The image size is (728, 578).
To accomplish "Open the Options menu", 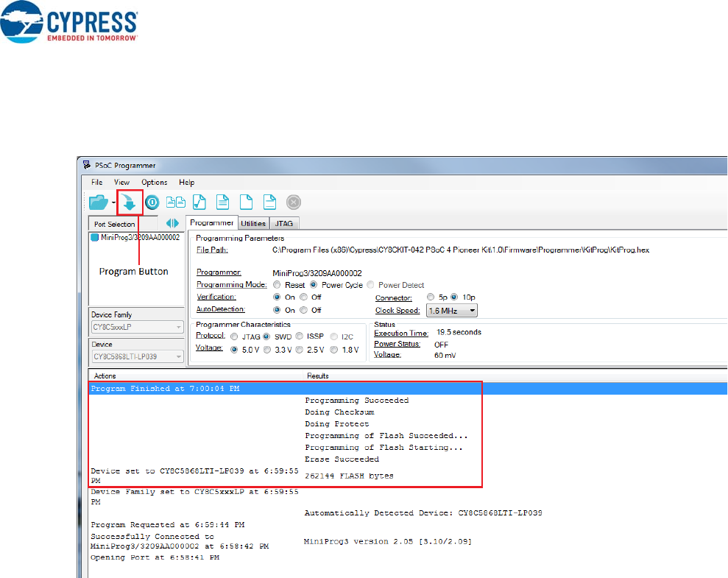I will pyautogui.click(x=155, y=182).
